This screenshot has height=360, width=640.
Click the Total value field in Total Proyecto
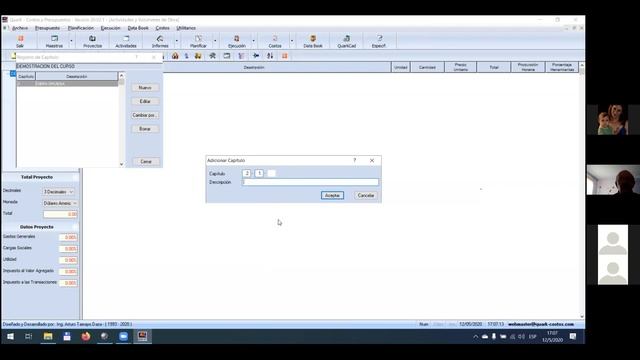point(60,214)
